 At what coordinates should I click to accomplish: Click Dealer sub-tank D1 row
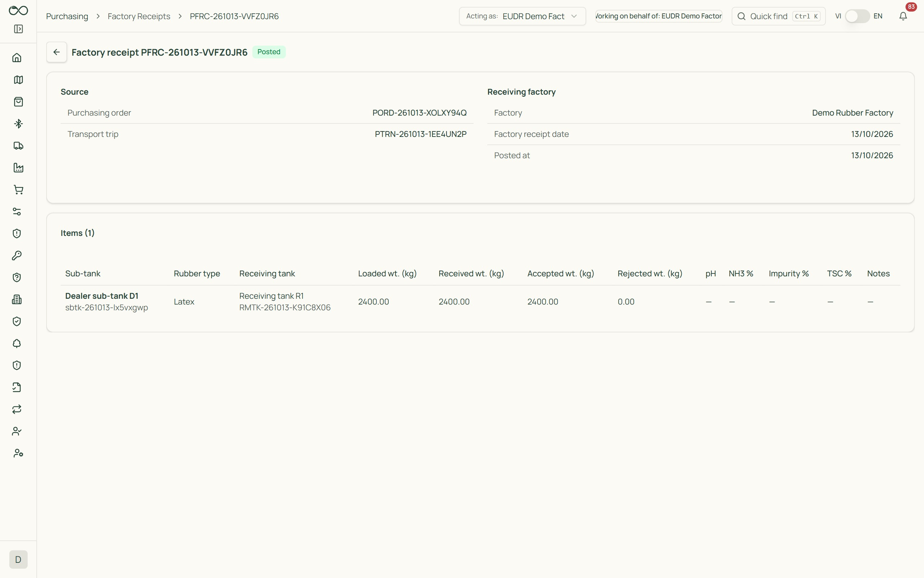pos(480,302)
